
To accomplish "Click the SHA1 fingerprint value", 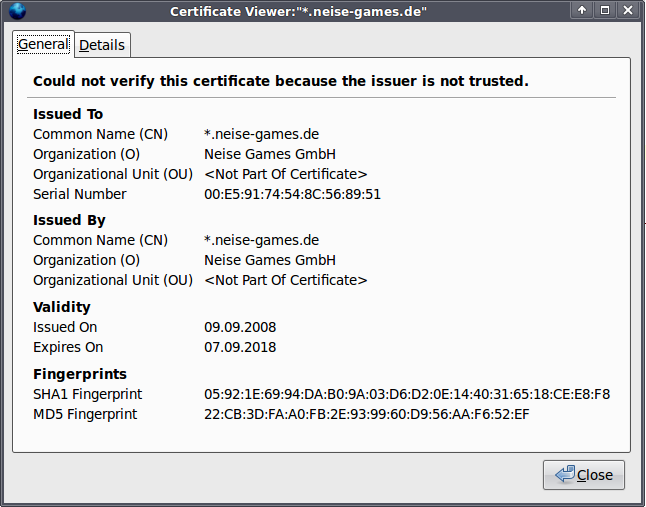I will click(x=407, y=394).
